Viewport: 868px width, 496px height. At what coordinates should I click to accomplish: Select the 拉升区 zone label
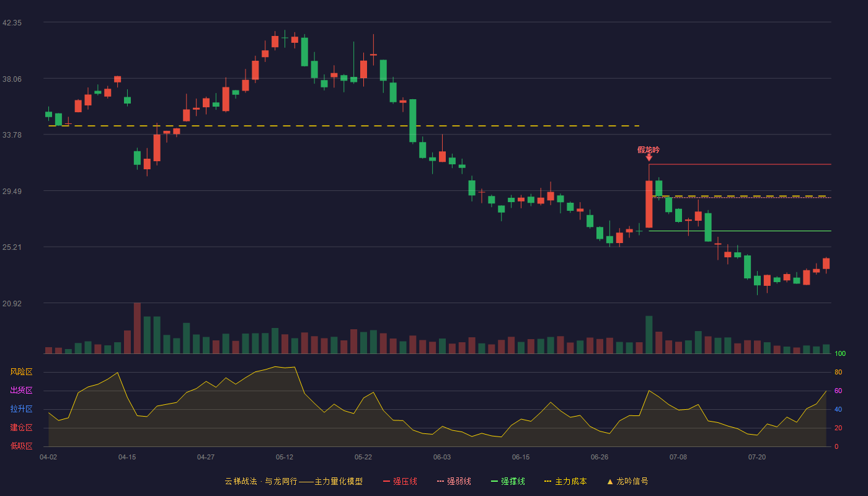click(x=21, y=409)
